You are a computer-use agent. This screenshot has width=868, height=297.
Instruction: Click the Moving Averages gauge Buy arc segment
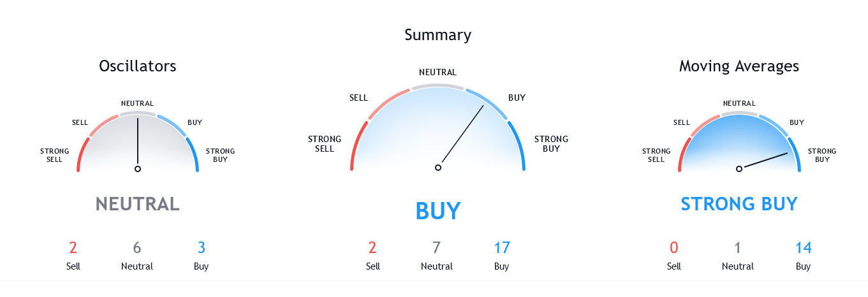pos(772,124)
